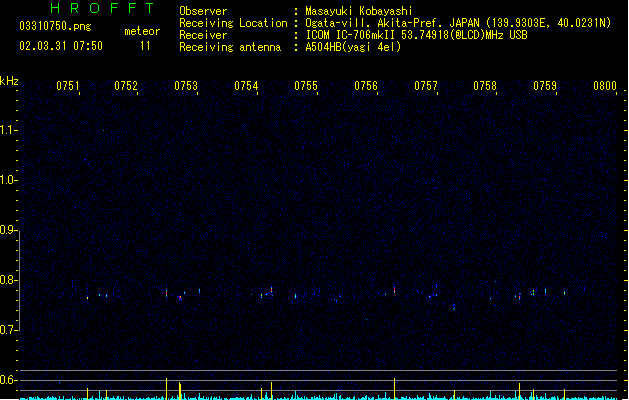This screenshot has width=629, height=400.
Task: Click the yellow intensity peak just after 0756
Action: [x=394, y=388]
